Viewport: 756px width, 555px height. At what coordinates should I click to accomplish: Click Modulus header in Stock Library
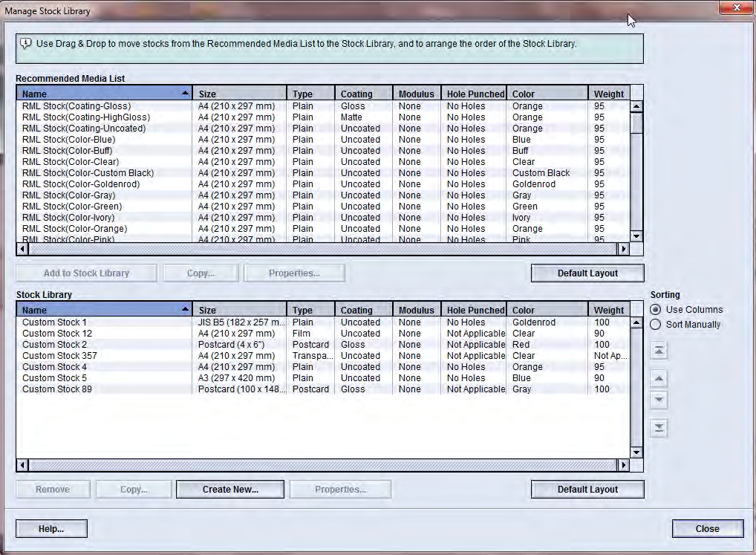pyautogui.click(x=417, y=310)
